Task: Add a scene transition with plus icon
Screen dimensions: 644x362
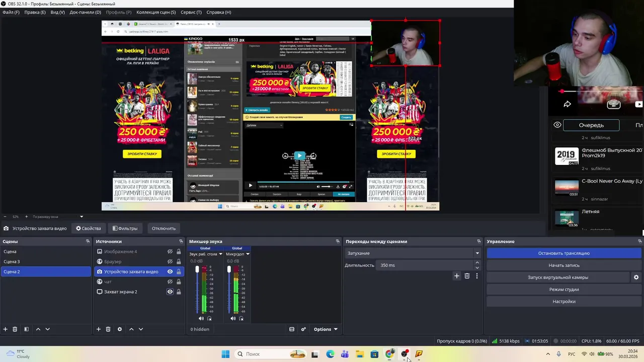Action: [457, 276]
